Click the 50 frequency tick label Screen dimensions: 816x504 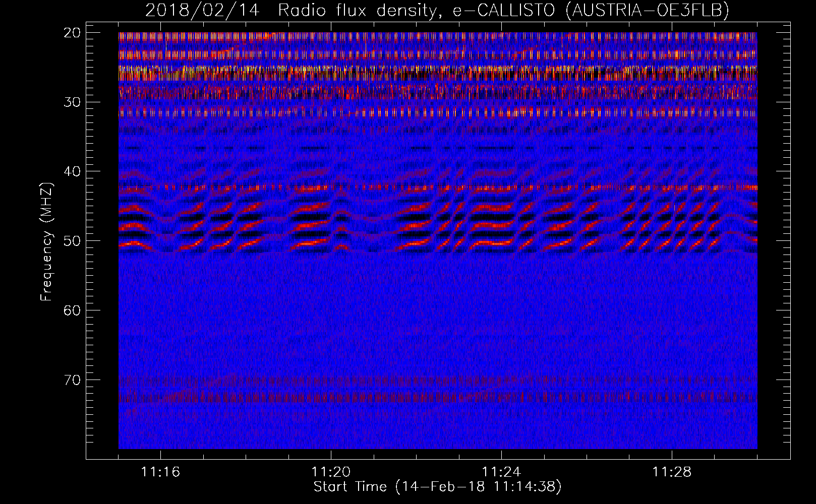pyautogui.click(x=73, y=241)
